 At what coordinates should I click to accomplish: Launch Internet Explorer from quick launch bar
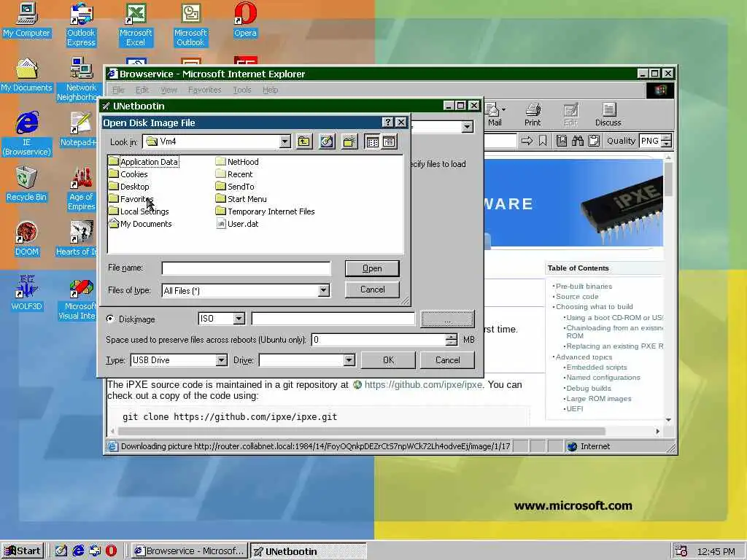tap(78, 551)
